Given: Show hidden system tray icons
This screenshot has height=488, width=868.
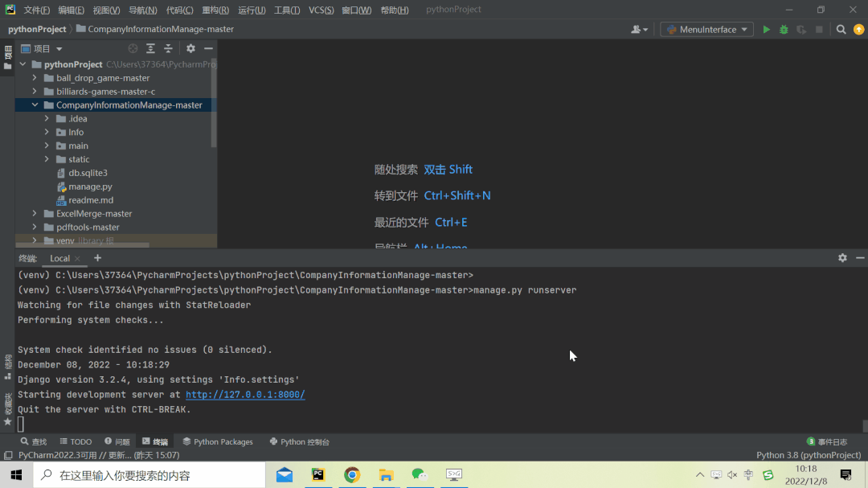Looking at the screenshot, I should [700, 474].
